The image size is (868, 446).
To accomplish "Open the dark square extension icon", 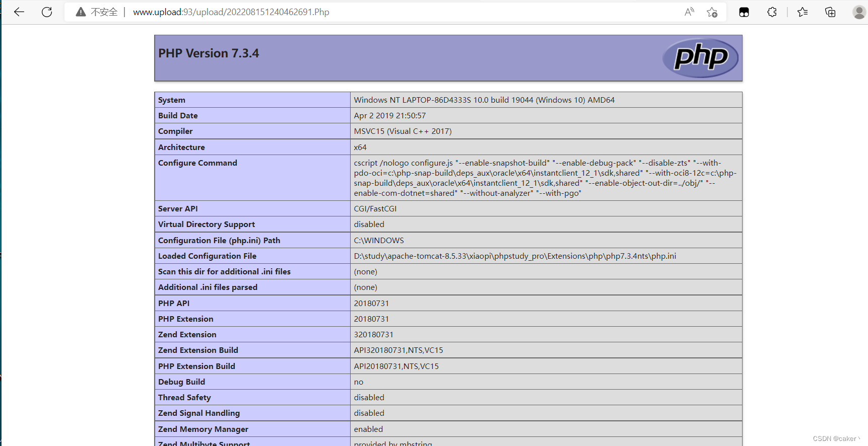I will click(x=744, y=12).
